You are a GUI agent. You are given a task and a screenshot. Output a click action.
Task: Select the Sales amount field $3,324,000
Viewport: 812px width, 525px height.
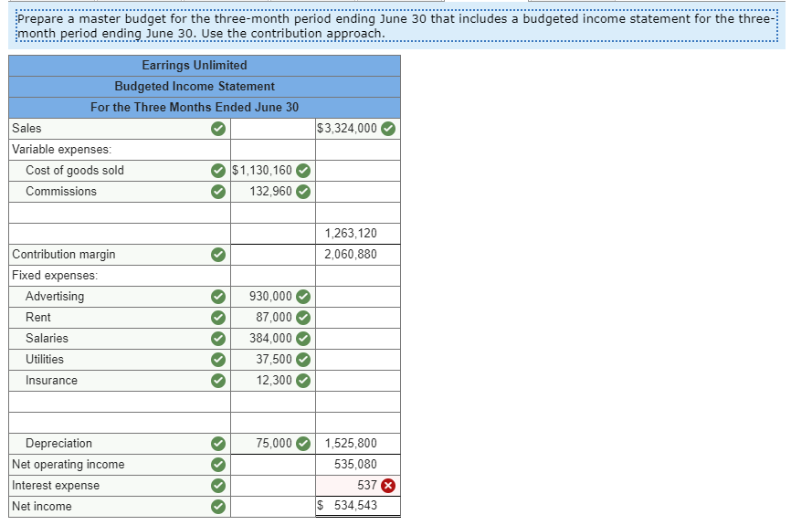tap(358, 129)
